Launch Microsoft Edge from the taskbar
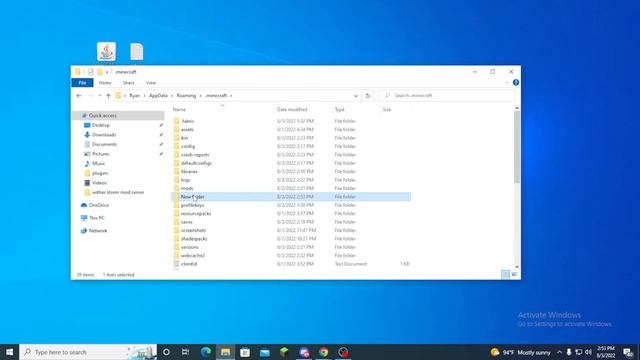 pyautogui.click(x=206, y=352)
